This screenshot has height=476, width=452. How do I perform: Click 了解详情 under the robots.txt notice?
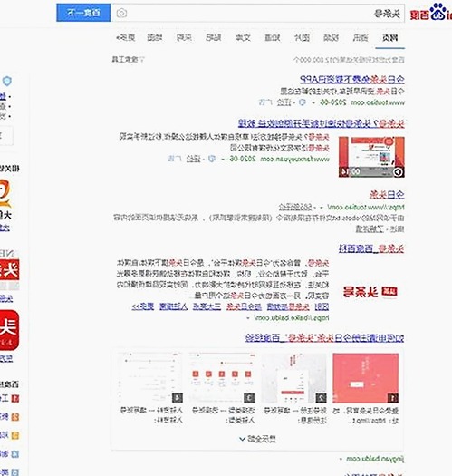tap(370, 228)
